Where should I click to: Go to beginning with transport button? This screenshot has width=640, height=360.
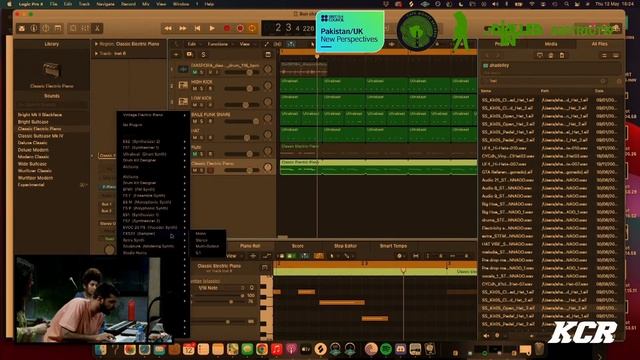click(197, 28)
